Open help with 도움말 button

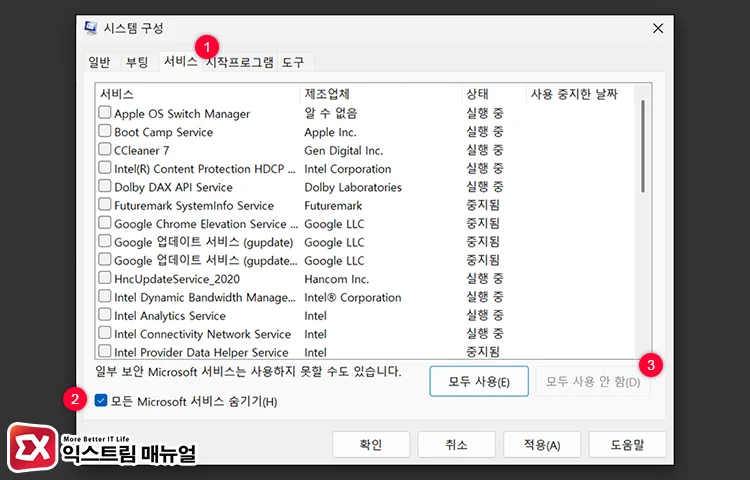pyautogui.click(x=628, y=445)
